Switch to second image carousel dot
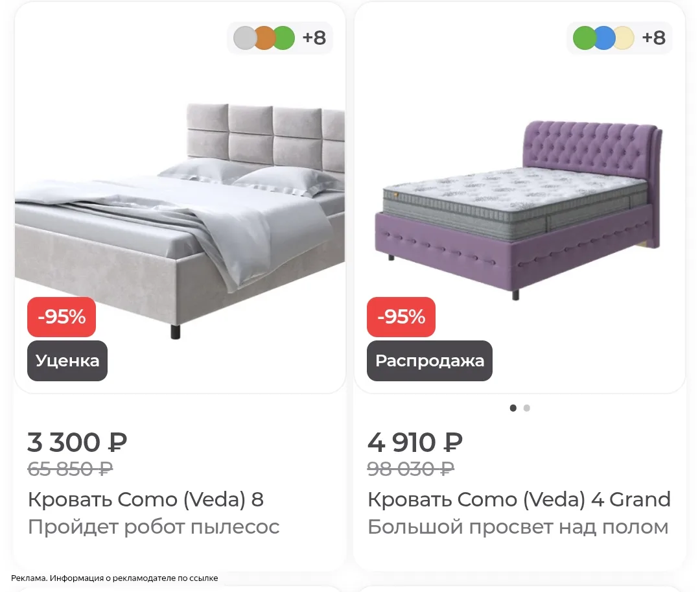The height and width of the screenshot is (592, 700). point(527,408)
